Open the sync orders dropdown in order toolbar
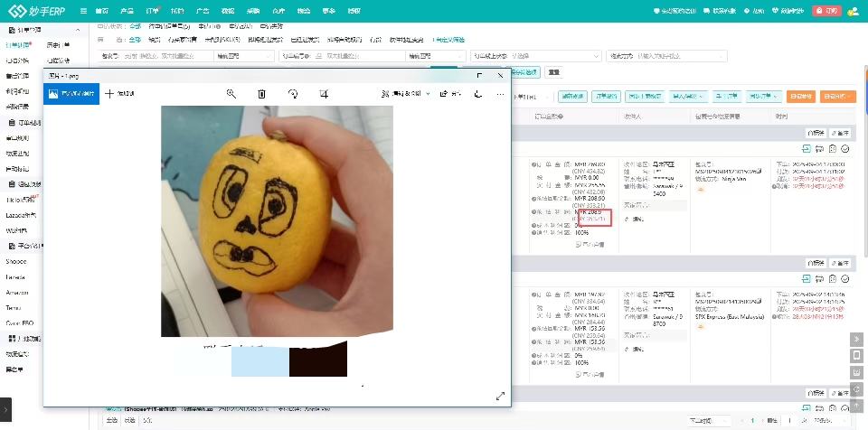 click(x=764, y=97)
